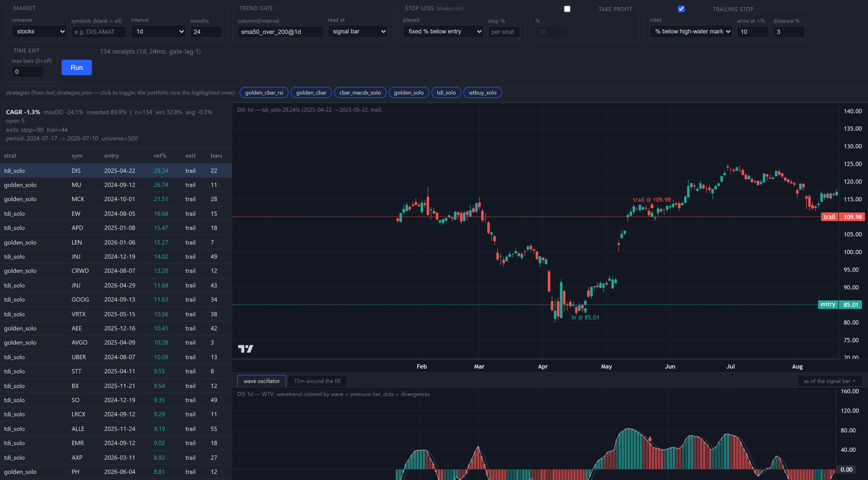Select the SO 2024-12-19 trade row
The width and height of the screenshot is (868, 480).
click(x=116, y=400)
